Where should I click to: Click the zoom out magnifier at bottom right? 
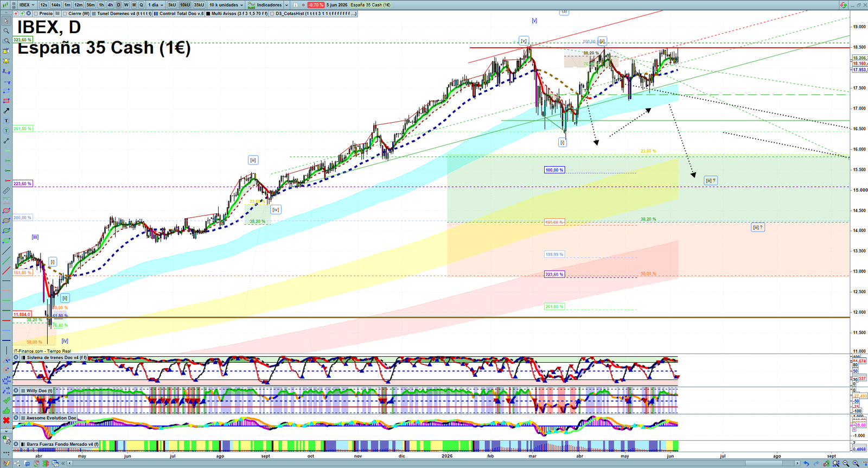pyautogui.click(x=846, y=464)
